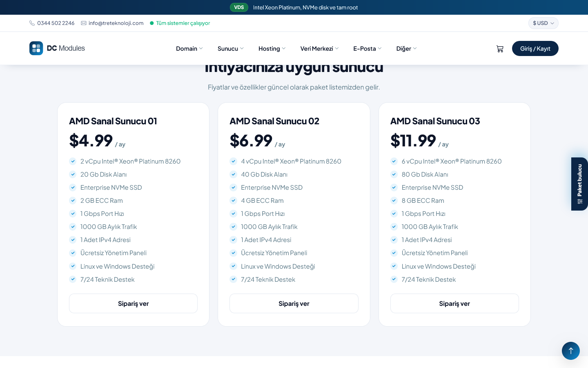Image resolution: width=588 pixels, height=368 pixels.
Task: Click the green status dot indicator
Action: (152, 23)
